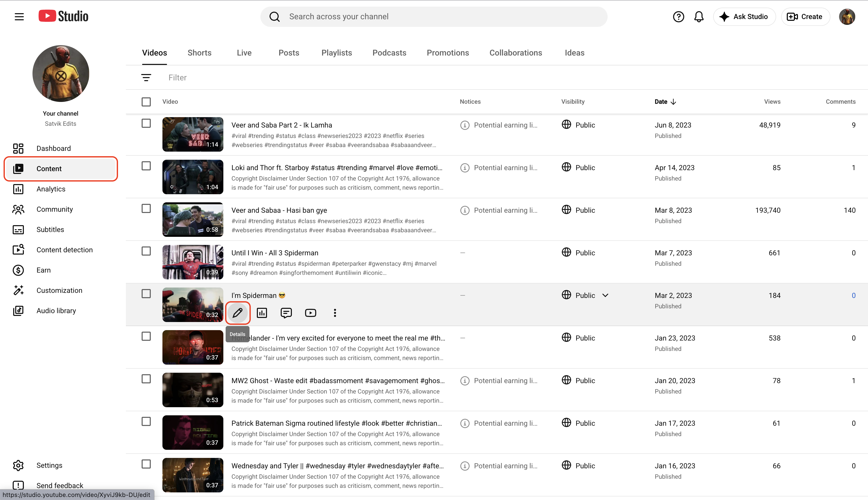The height and width of the screenshot is (500, 868).
Task: Click View on YouTube icon for I'm Spiderman
Action: tap(310, 313)
